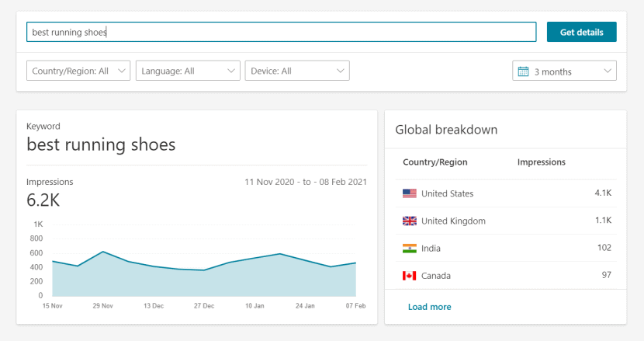Click the 24 Jan x-axis label
The width and height of the screenshot is (644, 341).
click(305, 306)
